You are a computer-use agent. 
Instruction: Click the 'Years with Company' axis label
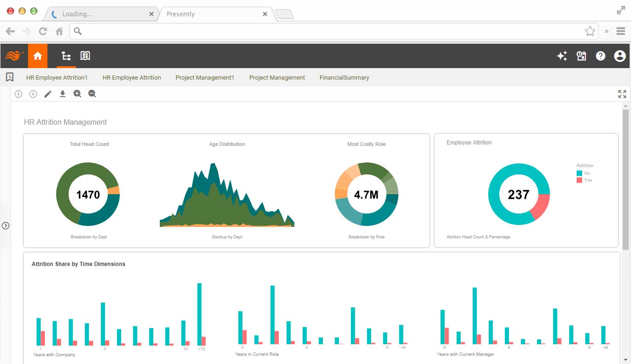coord(54,355)
